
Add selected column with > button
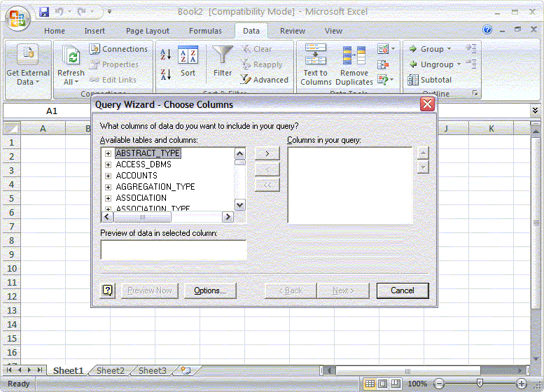[267, 153]
